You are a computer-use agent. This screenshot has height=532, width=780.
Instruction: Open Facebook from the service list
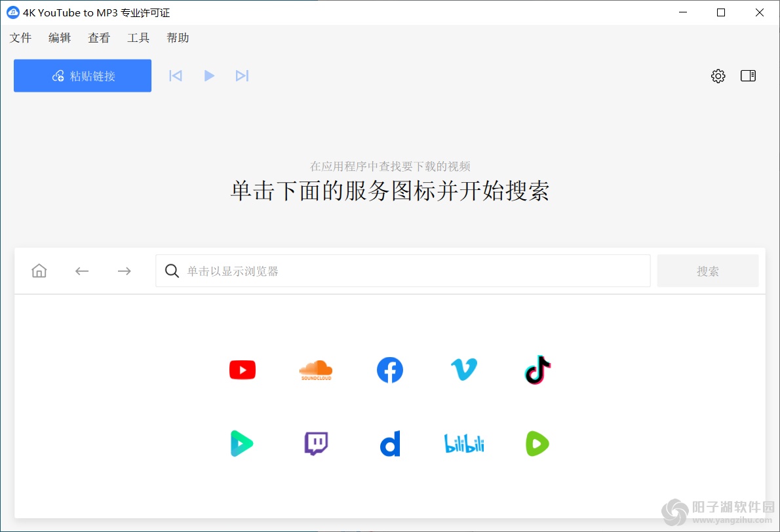tap(390, 370)
